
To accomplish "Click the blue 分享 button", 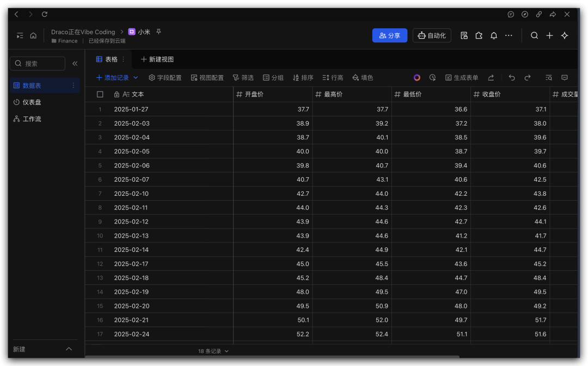I will pyautogui.click(x=389, y=35).
